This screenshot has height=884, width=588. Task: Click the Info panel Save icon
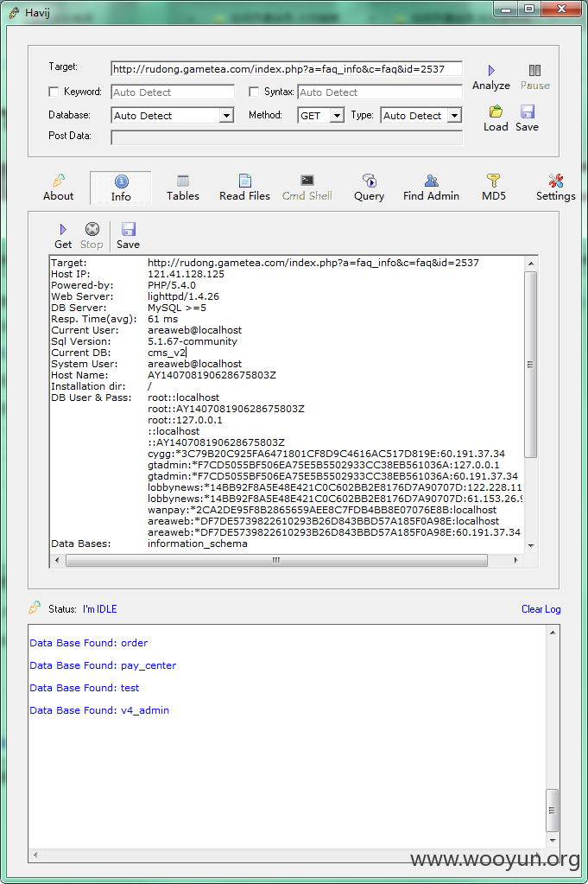click(129, 229)
